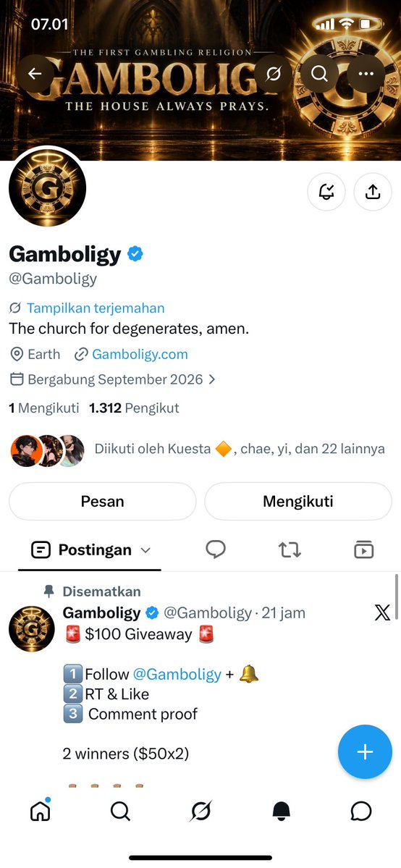401x868 pixels.
Task: Toggle post notifications bell for Gamboligy
Action: tap(326, 192)
